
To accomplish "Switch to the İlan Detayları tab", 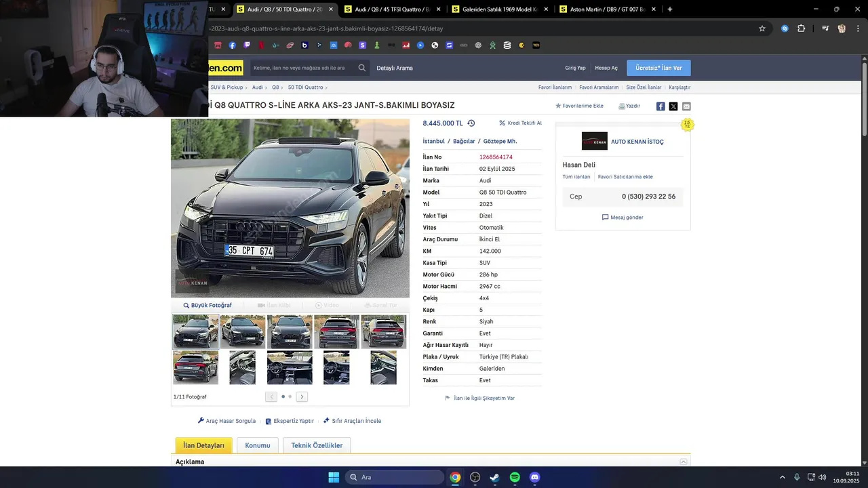I will pyautogui.click(x=203, y=445).
